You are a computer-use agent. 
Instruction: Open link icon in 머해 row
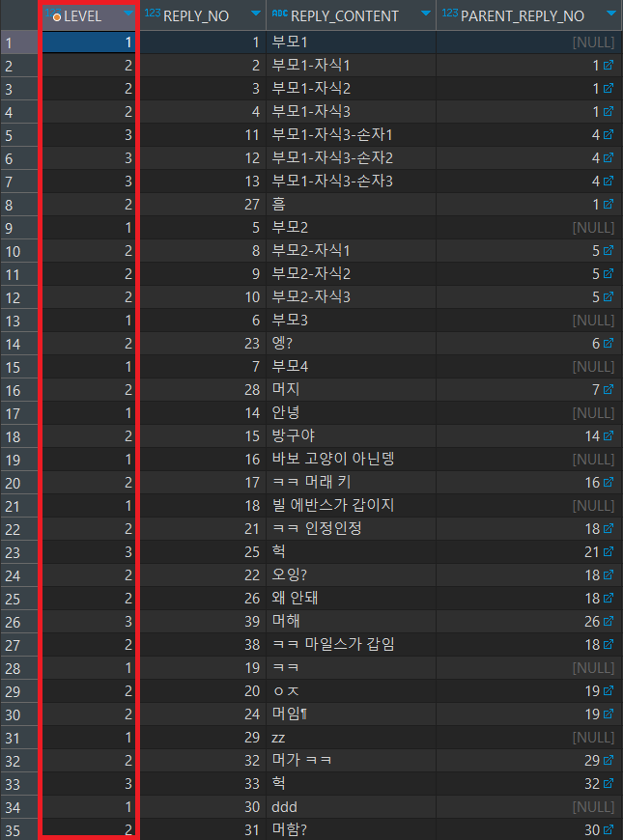click(x=608, y=621)
